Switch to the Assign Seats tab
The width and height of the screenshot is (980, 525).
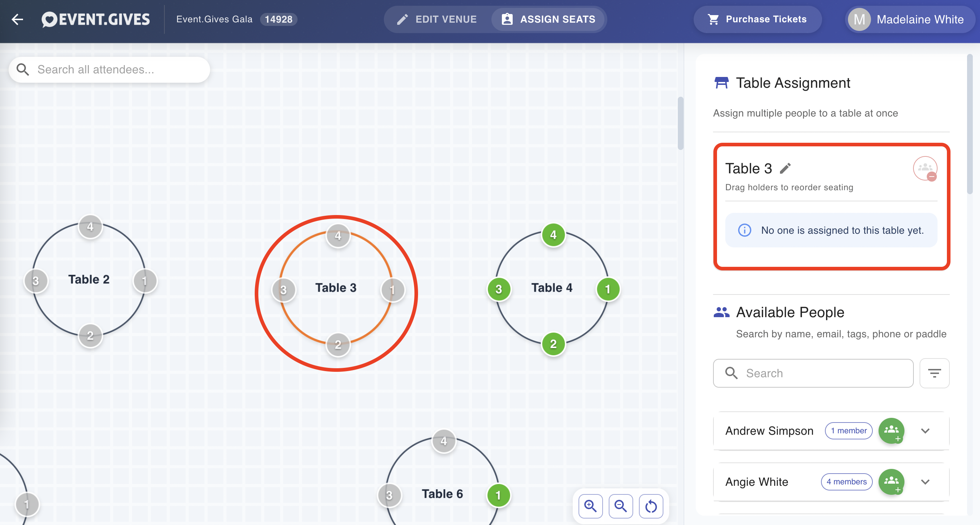(548, 19)
